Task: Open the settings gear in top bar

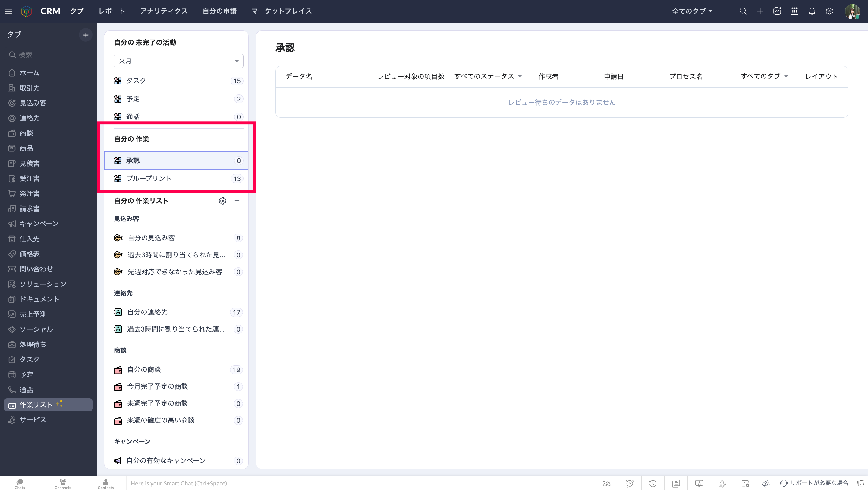Action: 829,11
